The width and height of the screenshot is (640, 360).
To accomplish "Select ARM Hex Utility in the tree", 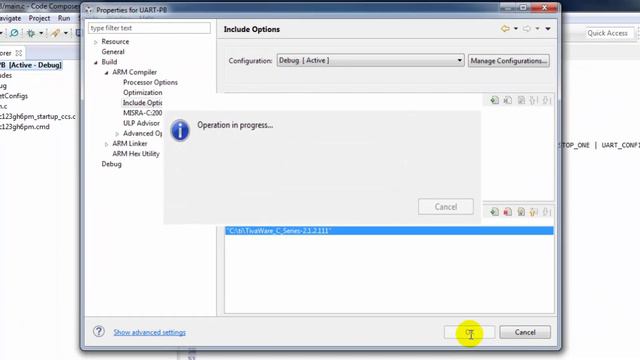I will click(136, 154).
